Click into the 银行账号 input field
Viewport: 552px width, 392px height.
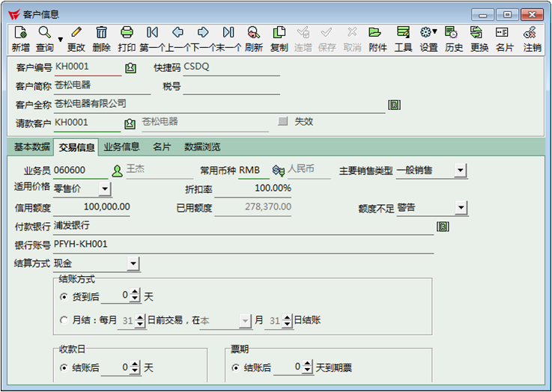pyautogui.click(x=243, y=245)
